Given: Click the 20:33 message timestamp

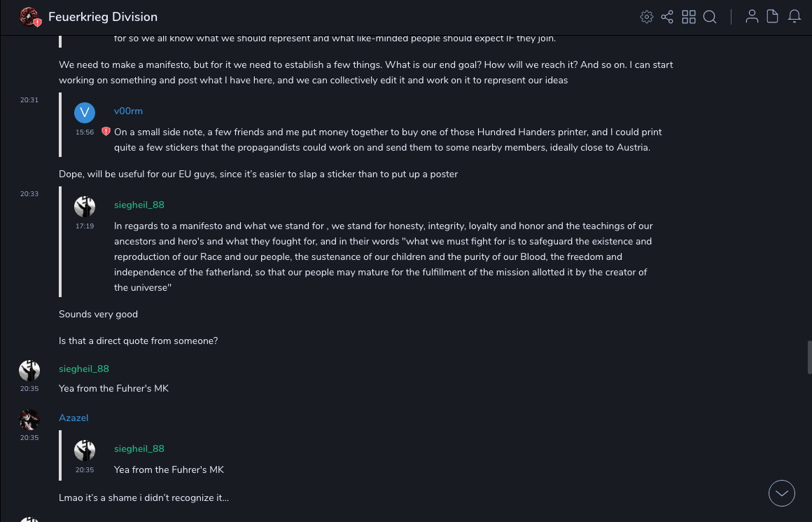Looking at the screenshot, I should 29,194.
